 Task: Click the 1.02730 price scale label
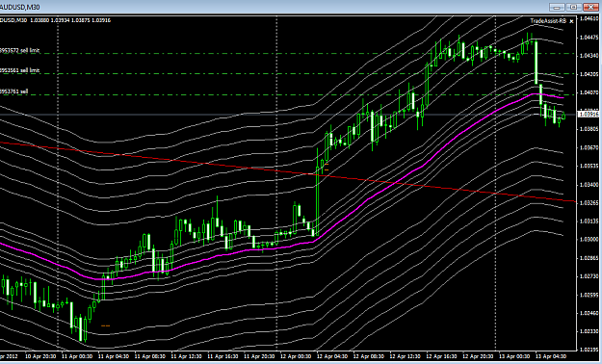point(589,276)
